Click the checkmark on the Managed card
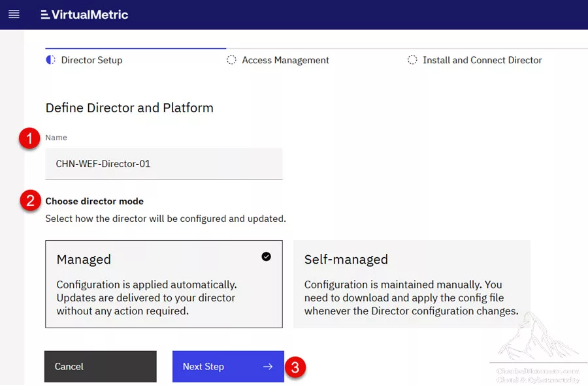This screenshot has width=588, height=385. click(x=267, y=256)
